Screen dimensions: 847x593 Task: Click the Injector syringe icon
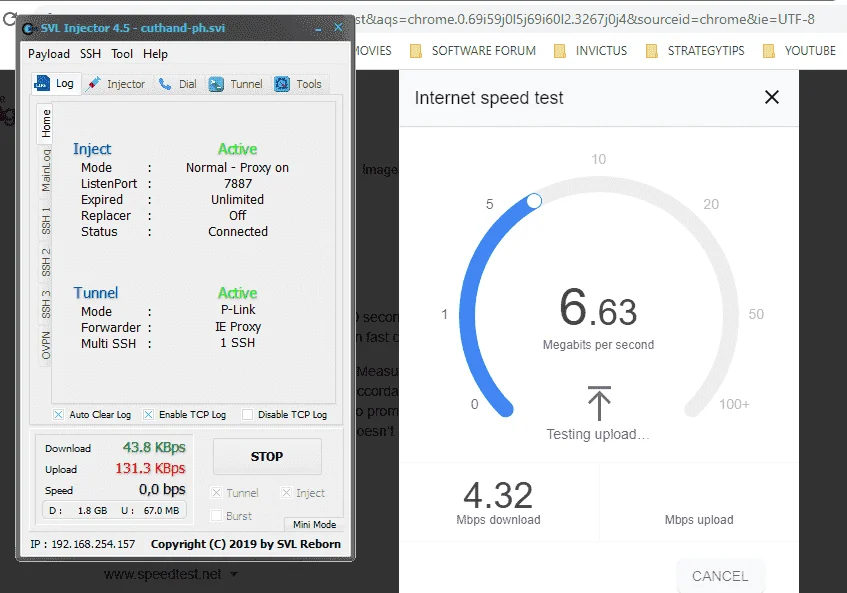tap(93, 84)
